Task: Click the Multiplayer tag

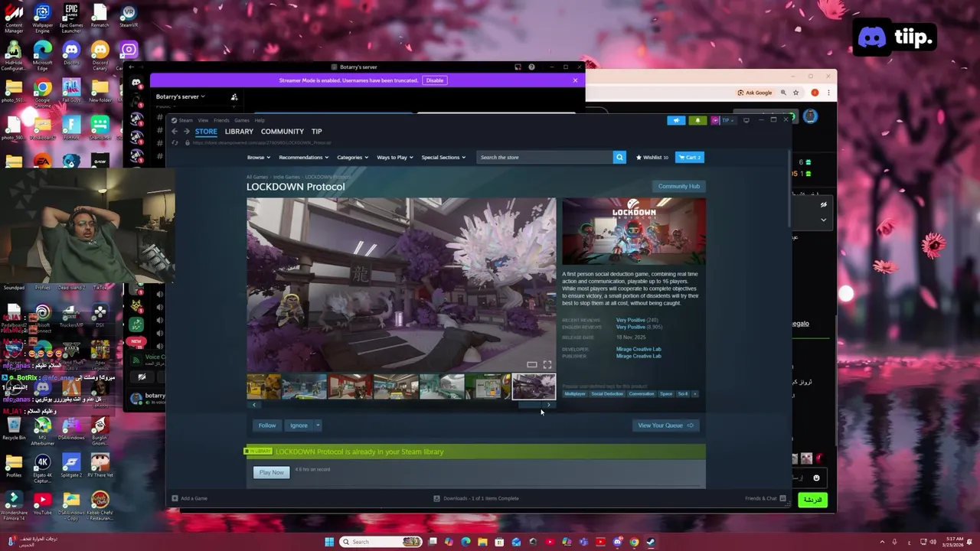Action: coord(575,393)
